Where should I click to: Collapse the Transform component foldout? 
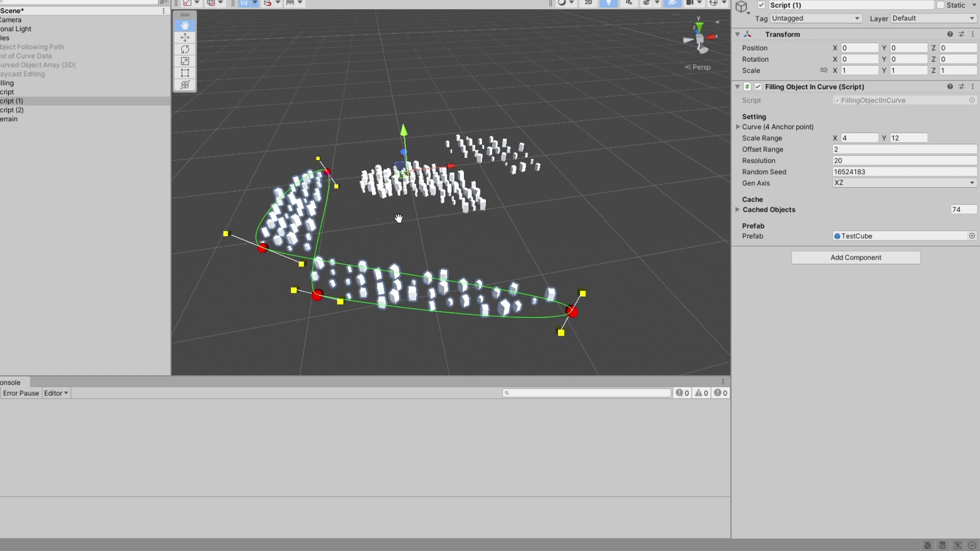click(738, 34)
